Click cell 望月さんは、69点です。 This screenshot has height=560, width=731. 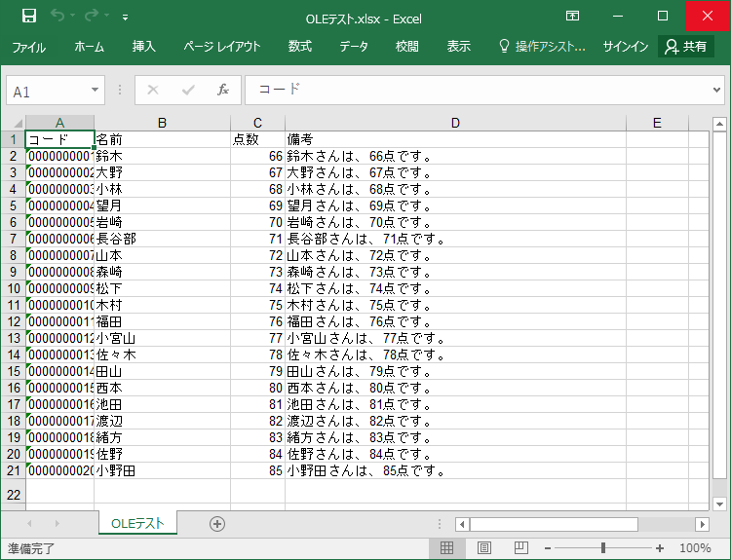point(455,205)
